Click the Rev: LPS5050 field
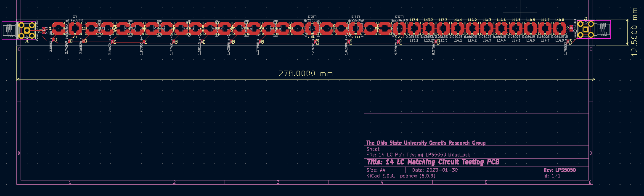This screenshot has height=196, width=644. pos(559,170)
